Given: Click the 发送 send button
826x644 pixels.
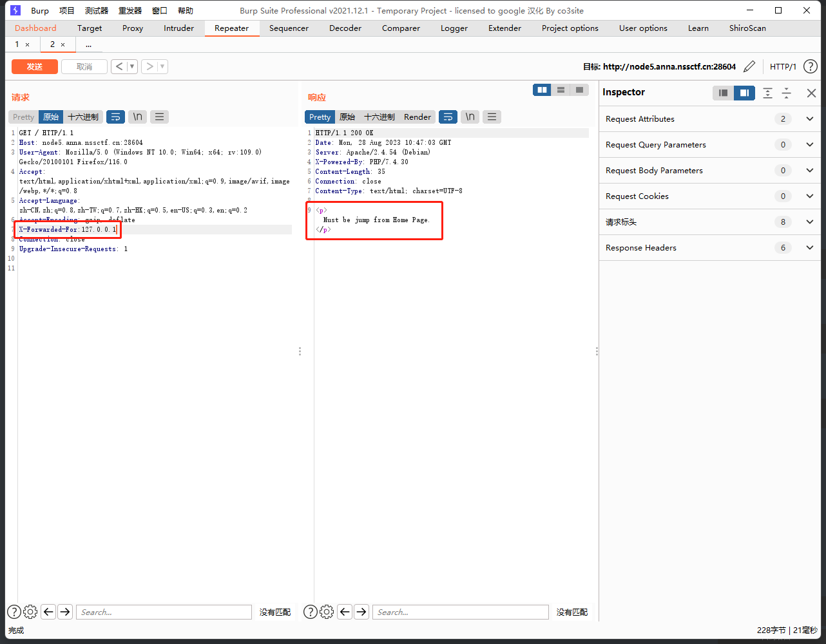Looking at the screenshot, I should pos(35,66).
